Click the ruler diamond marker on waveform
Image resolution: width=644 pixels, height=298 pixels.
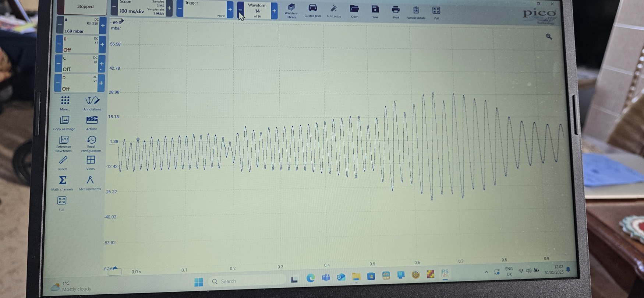tap(138, 139)
